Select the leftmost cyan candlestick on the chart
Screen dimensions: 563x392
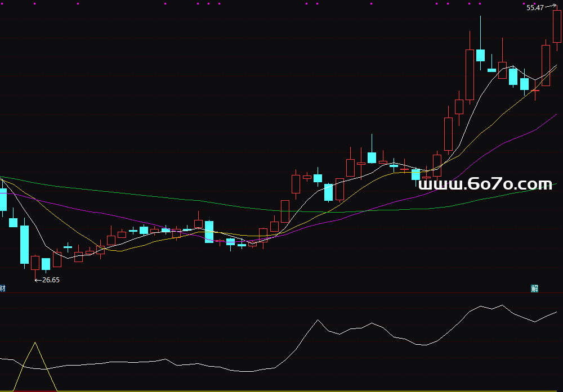[x=3, y=199]
